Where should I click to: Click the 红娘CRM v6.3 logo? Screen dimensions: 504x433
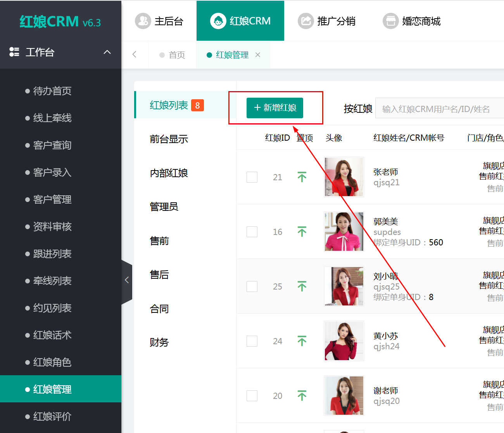click(x=60, y=22)
